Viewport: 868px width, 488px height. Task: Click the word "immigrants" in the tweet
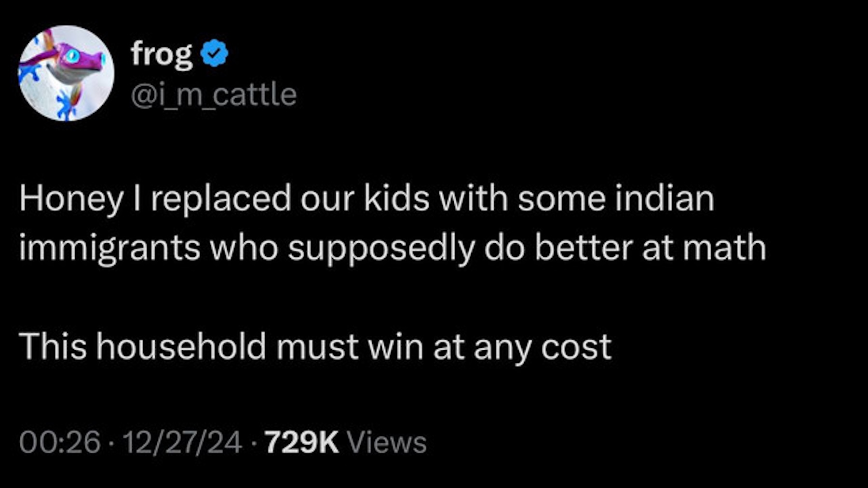109,249
